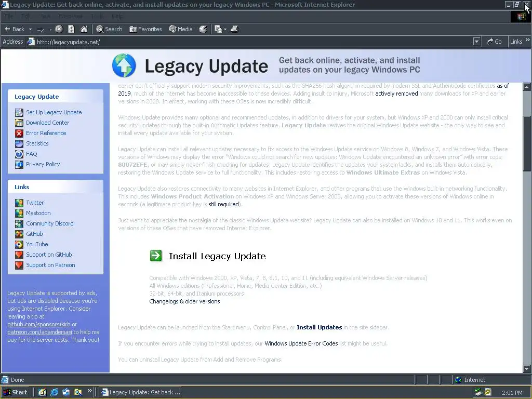This screenshot has height=399, width=532.
Task: Click the Set Up Legacy Update icon
Action: [19, 112]
